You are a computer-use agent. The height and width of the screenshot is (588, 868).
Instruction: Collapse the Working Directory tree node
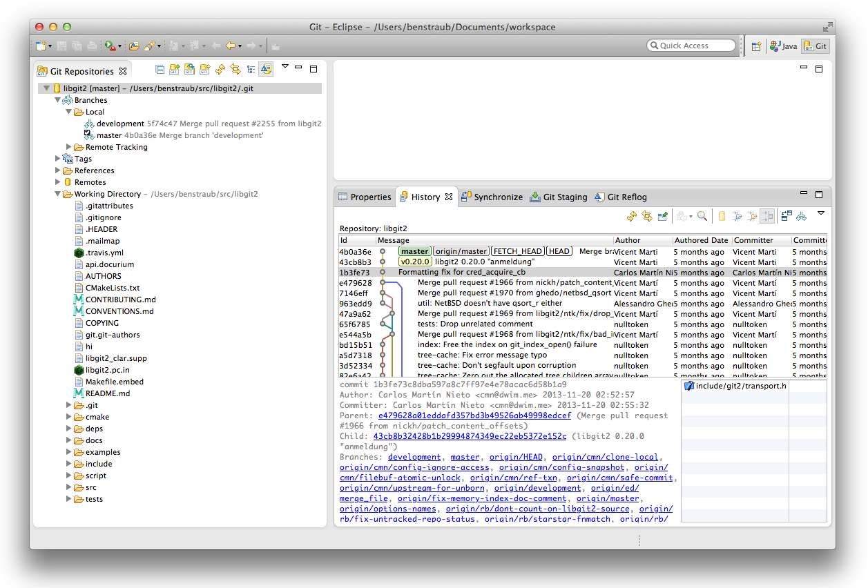pyautogui.click(x=58, y=194)
